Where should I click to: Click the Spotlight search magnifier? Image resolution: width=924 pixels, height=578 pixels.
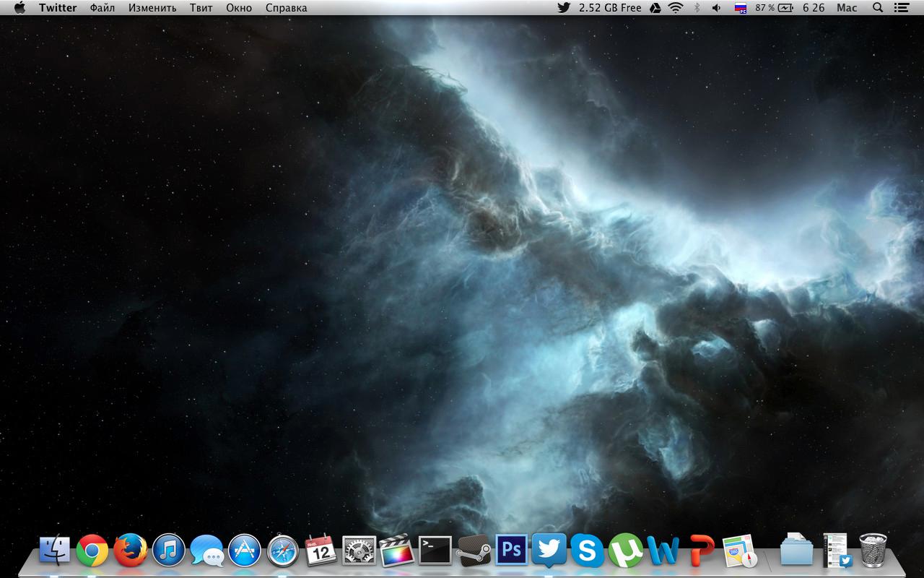coord(878,8)
